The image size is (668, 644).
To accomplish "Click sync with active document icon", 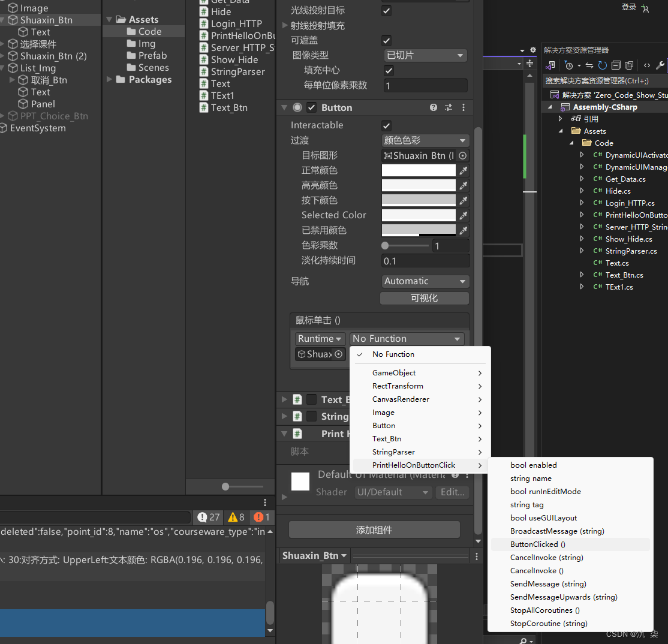I will 589,65.
